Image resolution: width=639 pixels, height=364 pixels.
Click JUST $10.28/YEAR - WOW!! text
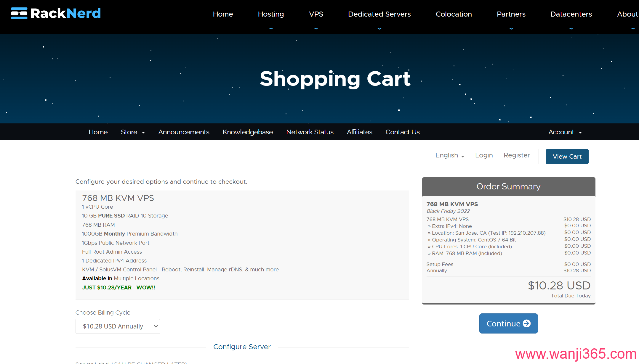[x=118, y=287]
